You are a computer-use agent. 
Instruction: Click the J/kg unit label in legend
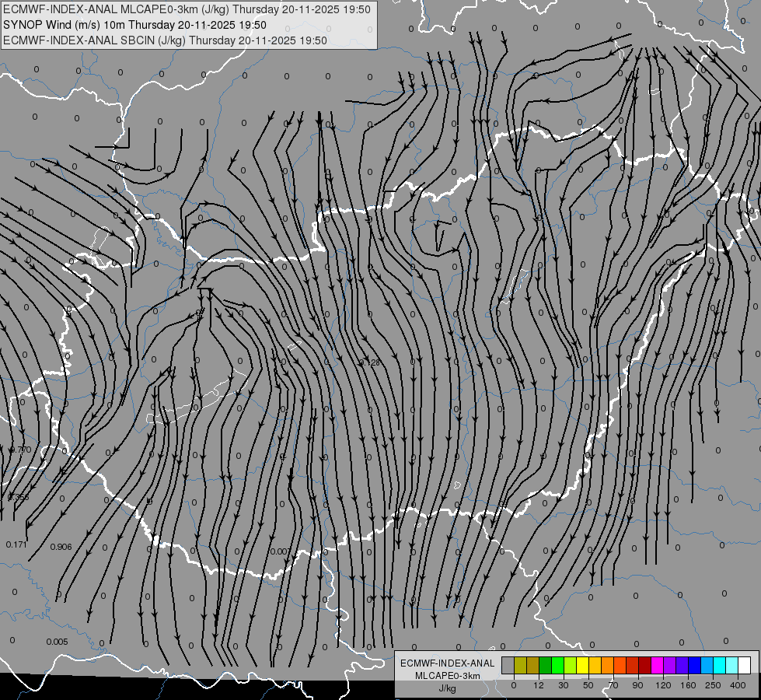point(447,688)
